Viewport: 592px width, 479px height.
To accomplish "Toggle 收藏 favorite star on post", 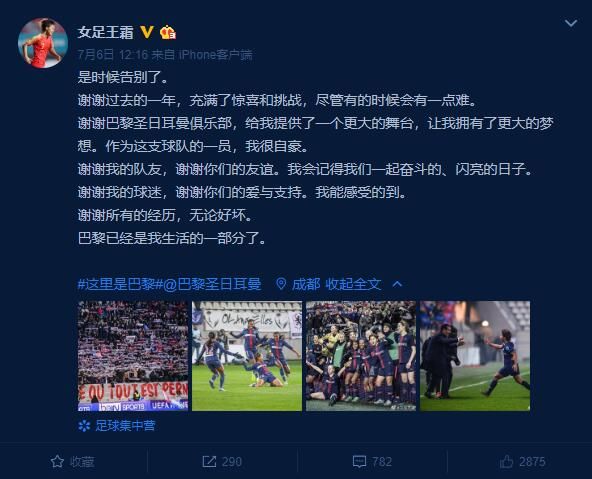I will coord(72,461).
